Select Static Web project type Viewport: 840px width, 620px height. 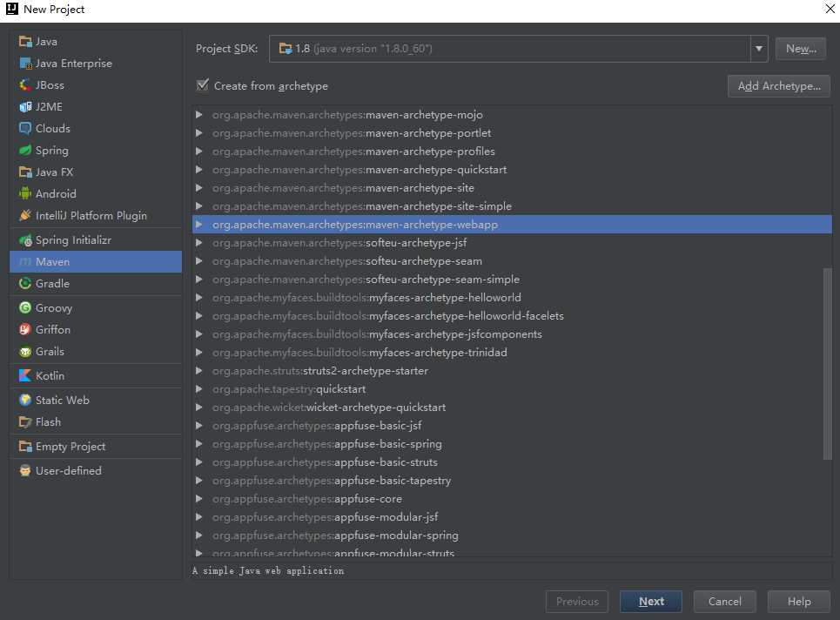point(96,400)
